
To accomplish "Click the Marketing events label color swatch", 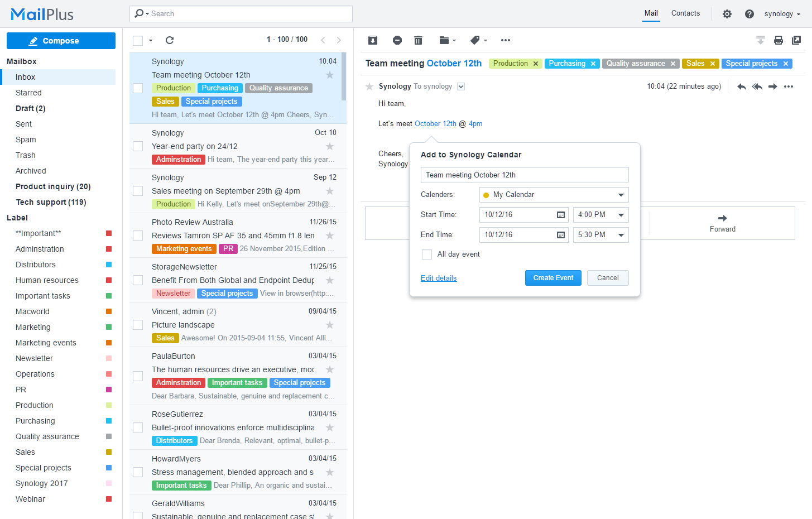I will click(x=109, y=343).
